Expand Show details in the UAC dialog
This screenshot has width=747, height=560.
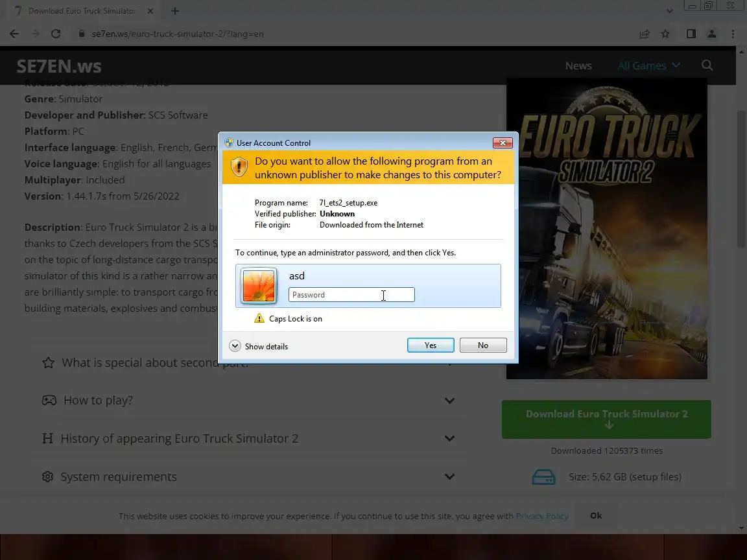pyautogui.click(x=259, y=346)
